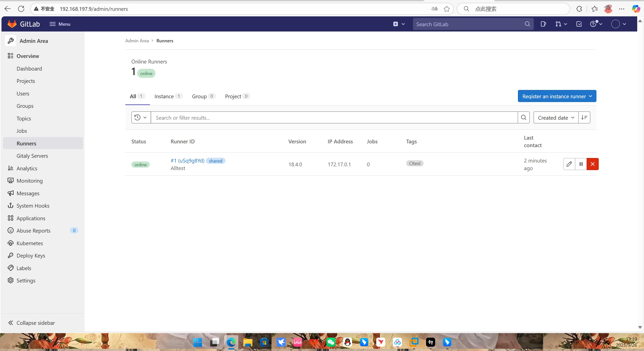Open the merge requests dropdown
The width and height of the screenshot is (644, 351).
561,24
